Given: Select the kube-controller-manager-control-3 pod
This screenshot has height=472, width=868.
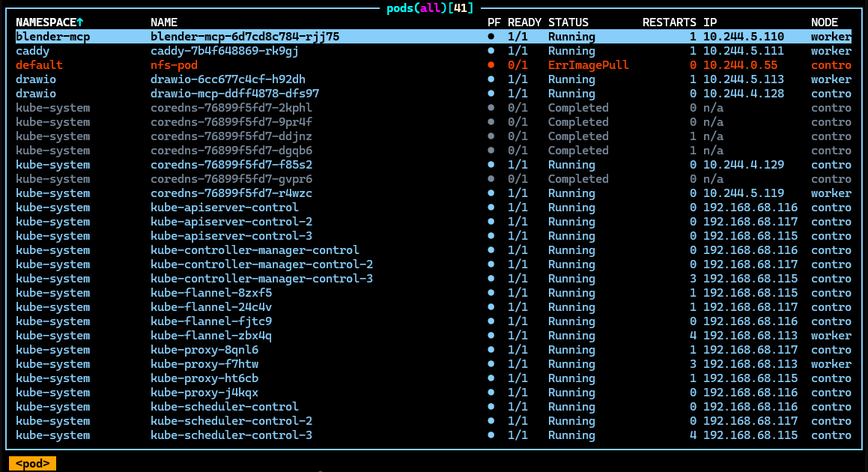Looking at the screenshot, I should click(261, 279).
